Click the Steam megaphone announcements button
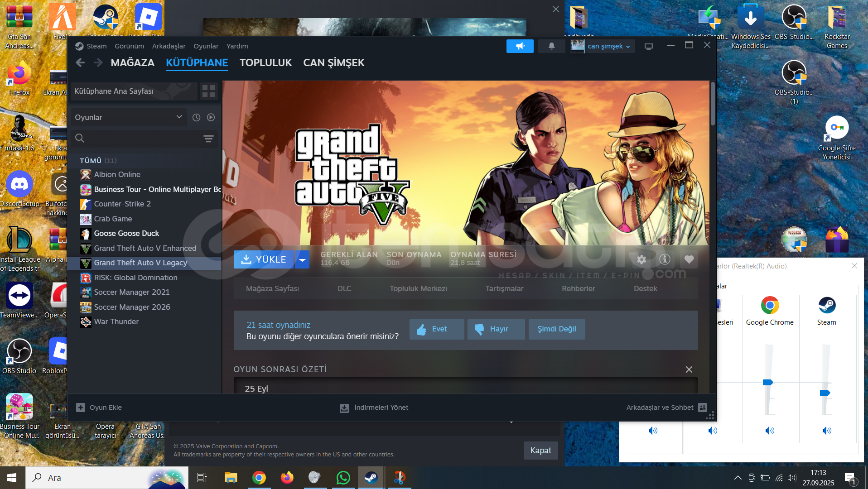 (520, 46)
